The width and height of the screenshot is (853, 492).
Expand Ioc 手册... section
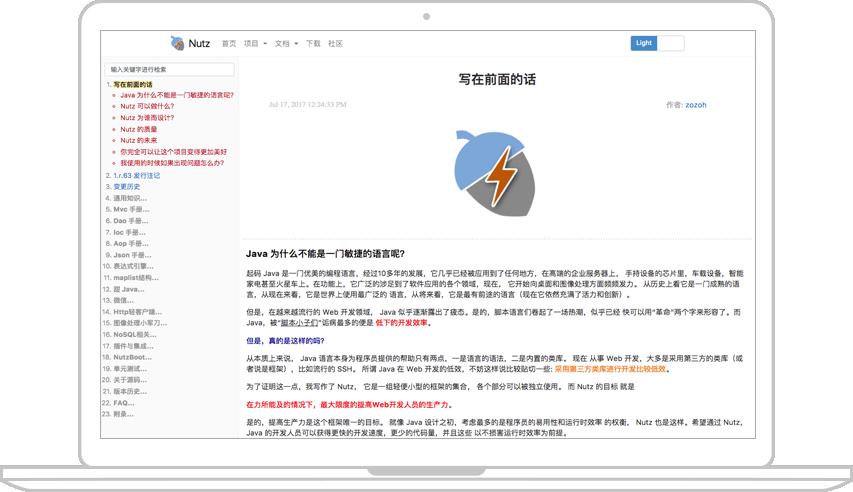pos(129,232)
